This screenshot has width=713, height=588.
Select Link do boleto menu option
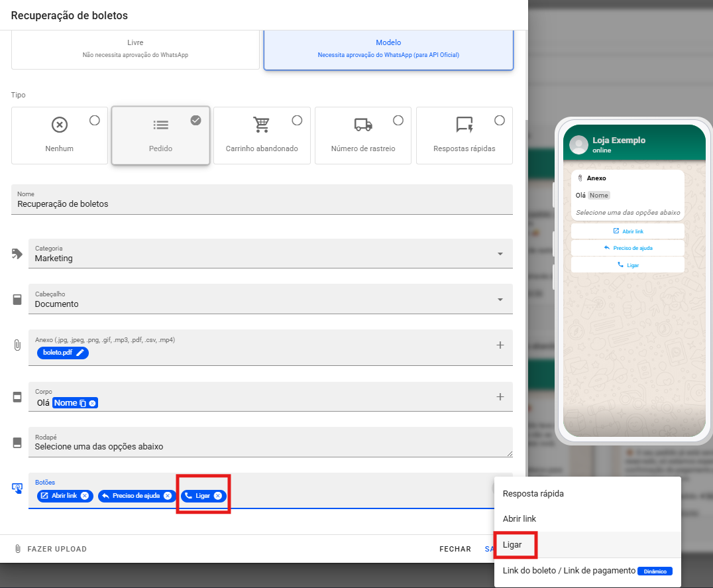click(568, 571)
